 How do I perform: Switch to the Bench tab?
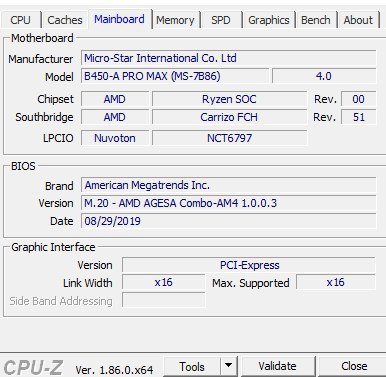316,20
